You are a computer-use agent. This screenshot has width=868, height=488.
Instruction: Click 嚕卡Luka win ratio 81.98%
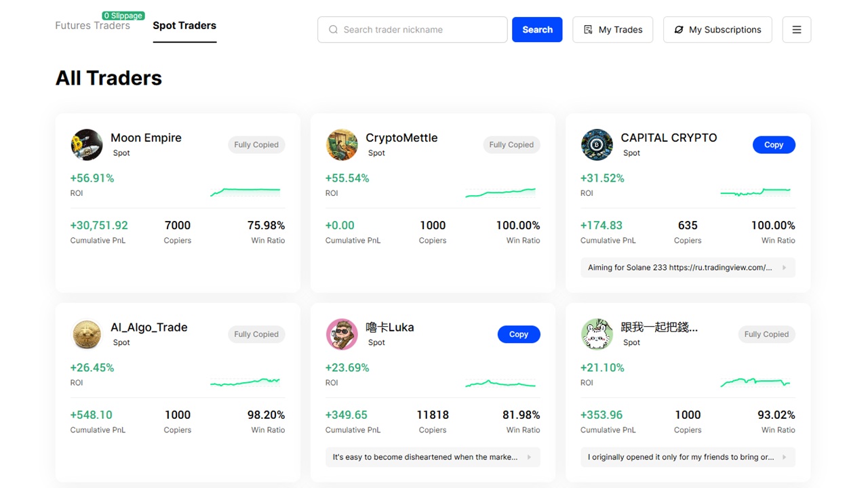pyautogui.click(x=521, y=415)
